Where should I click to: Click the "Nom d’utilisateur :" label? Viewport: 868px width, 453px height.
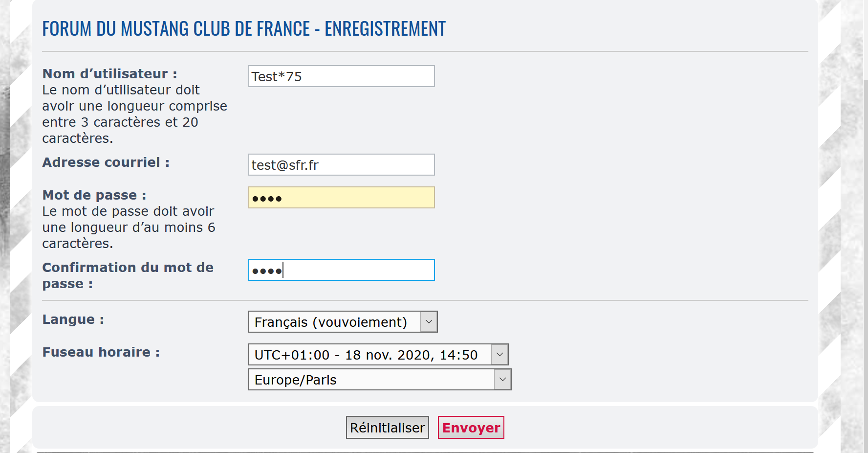(110, 74)
